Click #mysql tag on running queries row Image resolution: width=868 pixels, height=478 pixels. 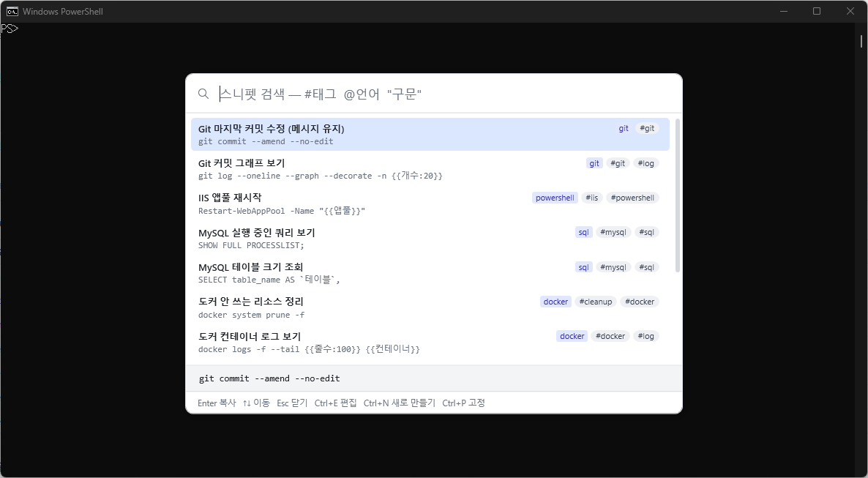tap(613, 232)
